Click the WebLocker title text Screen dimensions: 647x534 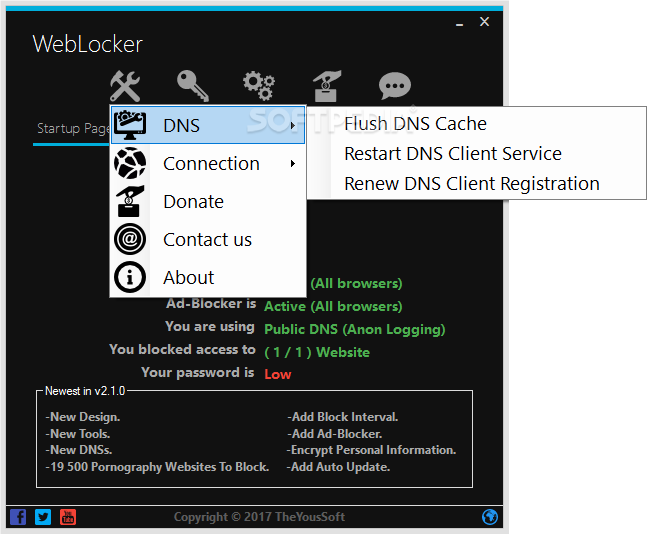[87, 44]
